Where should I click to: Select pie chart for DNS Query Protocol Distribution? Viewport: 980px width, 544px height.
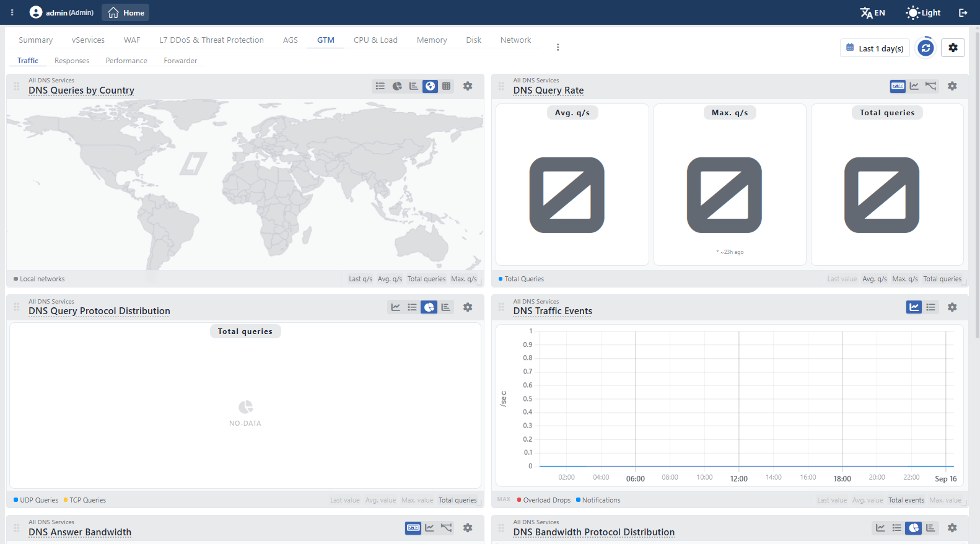tap(429, 307)
